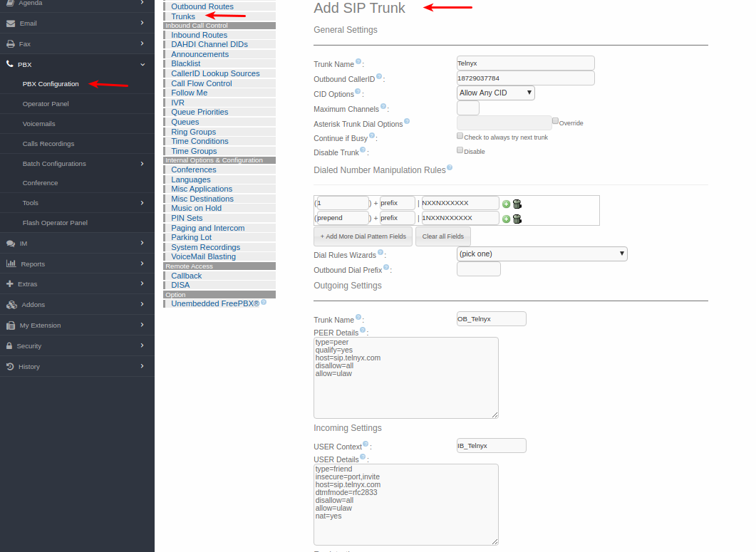This screenshot has height=552, width=756.
Task: Open the DISA link under Remote Access
Action: 180,285
